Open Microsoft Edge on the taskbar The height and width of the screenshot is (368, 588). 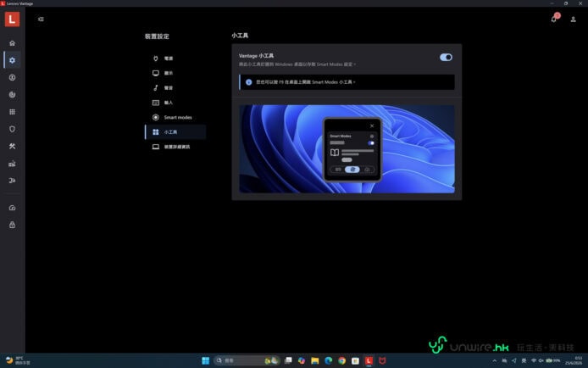pos(329,360)
